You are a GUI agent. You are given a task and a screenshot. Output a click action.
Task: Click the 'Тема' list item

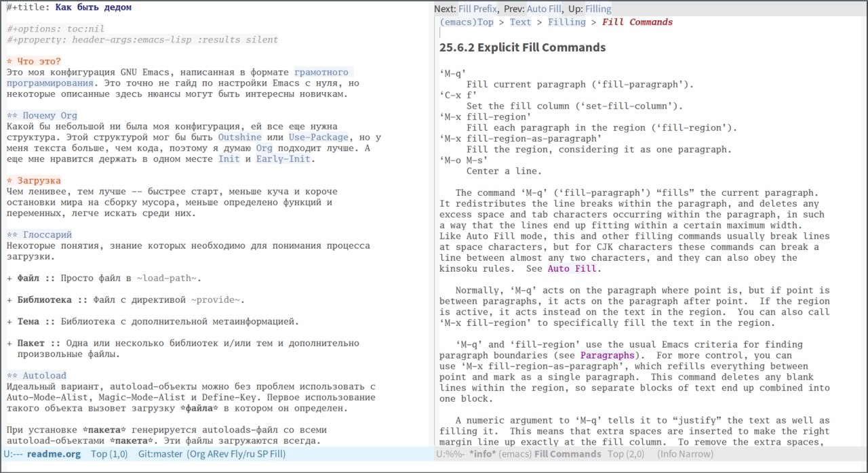click(x=153, y=322)
